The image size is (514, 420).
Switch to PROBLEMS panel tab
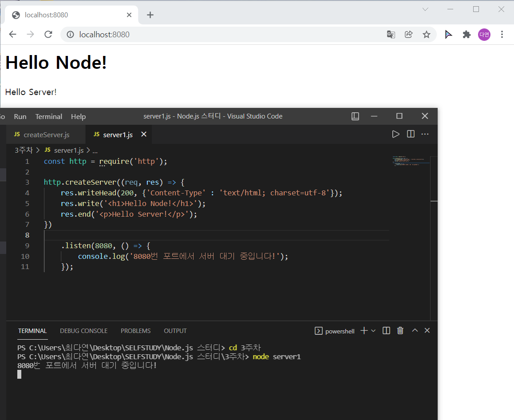135,331
